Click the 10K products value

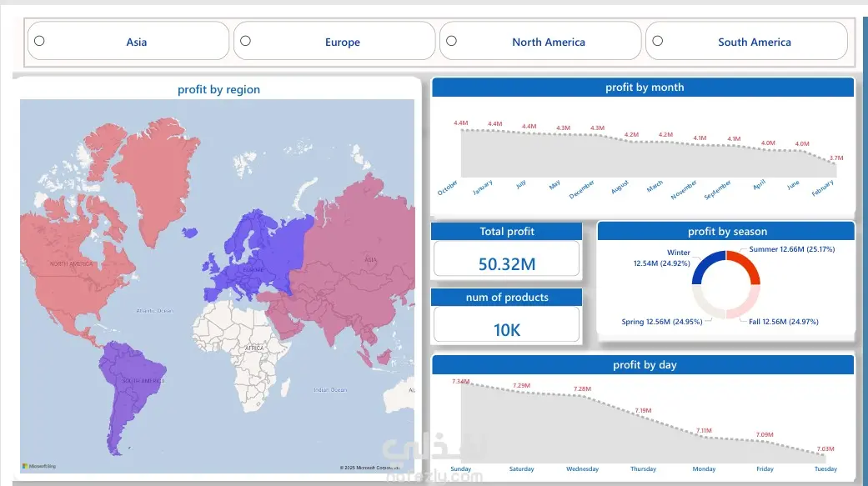click(x=507, y=330)
